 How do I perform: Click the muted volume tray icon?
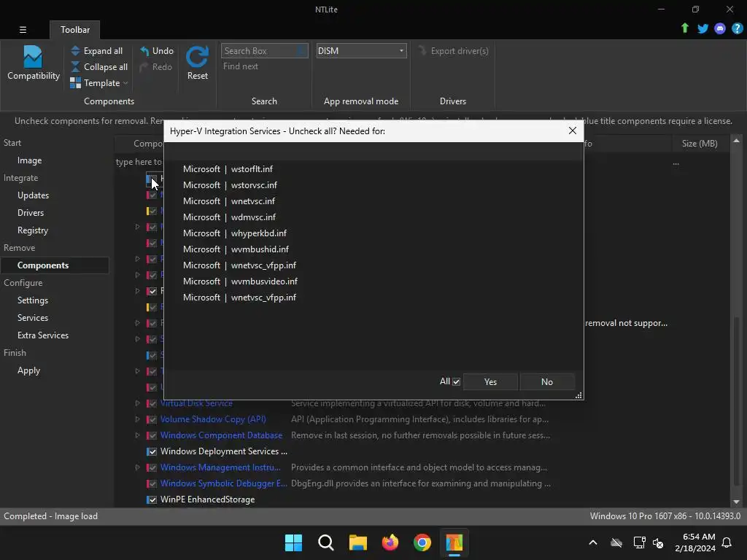(x=658, y=542)
